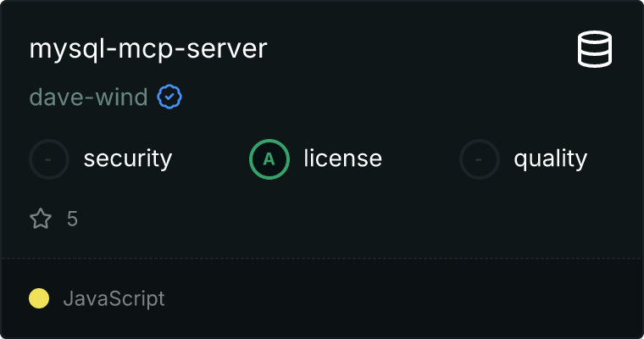Select the quality label text
644x339 pixels.
pyautogui.click(x=550, y=158)
